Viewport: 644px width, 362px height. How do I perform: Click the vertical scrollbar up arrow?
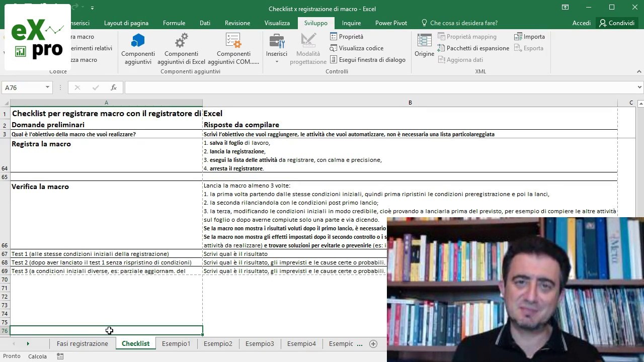click(x=640, y=104)
